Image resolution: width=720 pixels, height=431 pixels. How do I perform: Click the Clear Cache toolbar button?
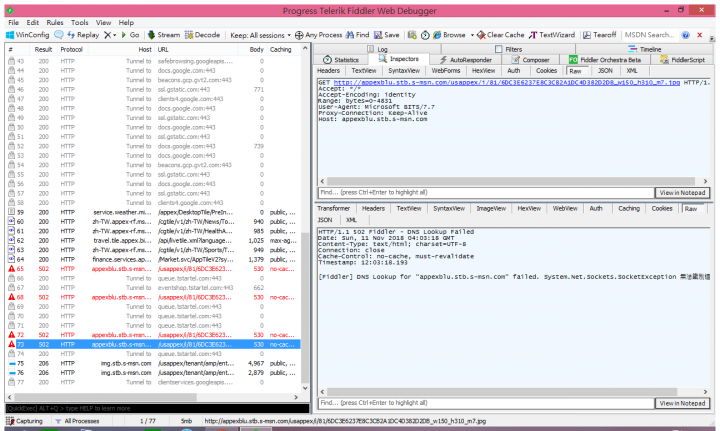click(x=501, y=35)
